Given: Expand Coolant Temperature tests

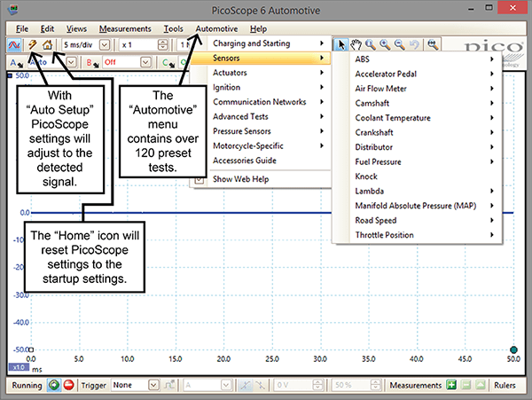Looking at the screenshot, I should click(417, 118).
